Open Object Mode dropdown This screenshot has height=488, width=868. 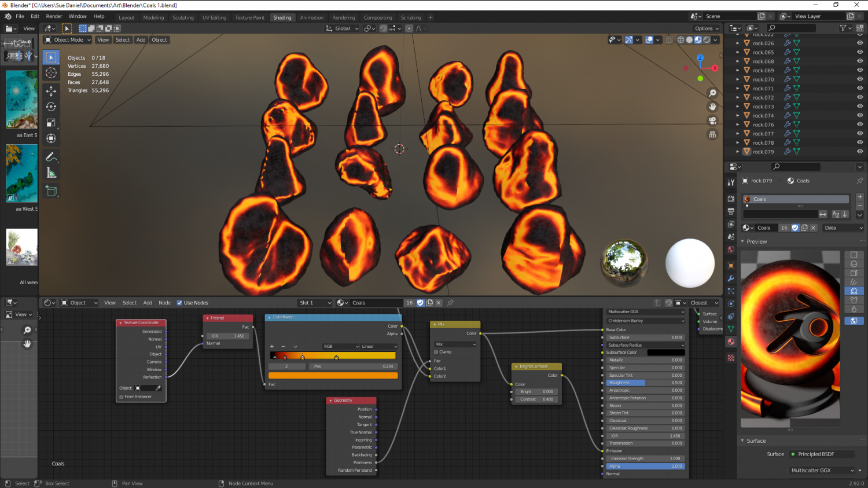[68, 40]
